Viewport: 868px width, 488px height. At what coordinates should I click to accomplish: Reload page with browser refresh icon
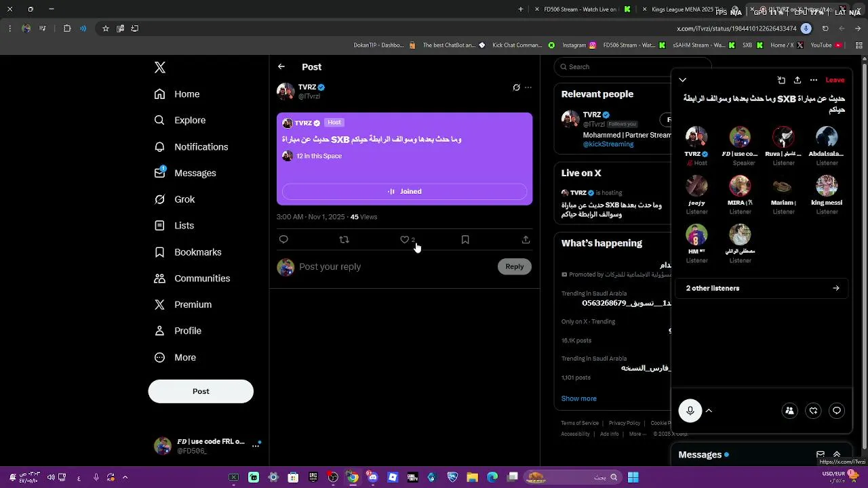coord(825,28)
